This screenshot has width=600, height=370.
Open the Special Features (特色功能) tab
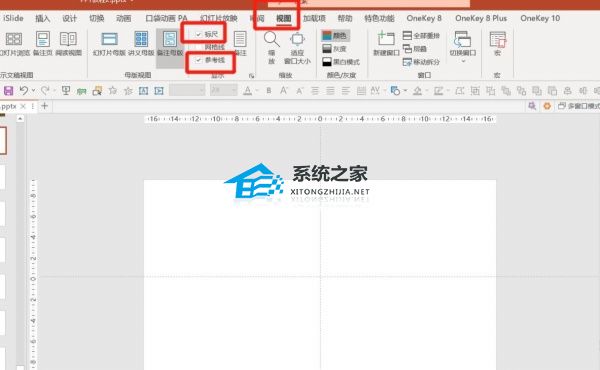[379, 18]
